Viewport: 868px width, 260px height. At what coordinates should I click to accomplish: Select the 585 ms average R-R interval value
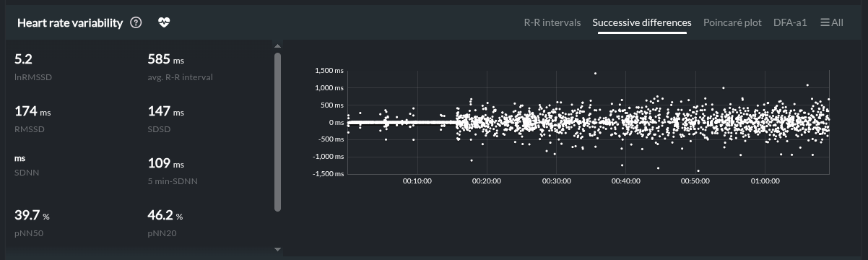[166, 59]
